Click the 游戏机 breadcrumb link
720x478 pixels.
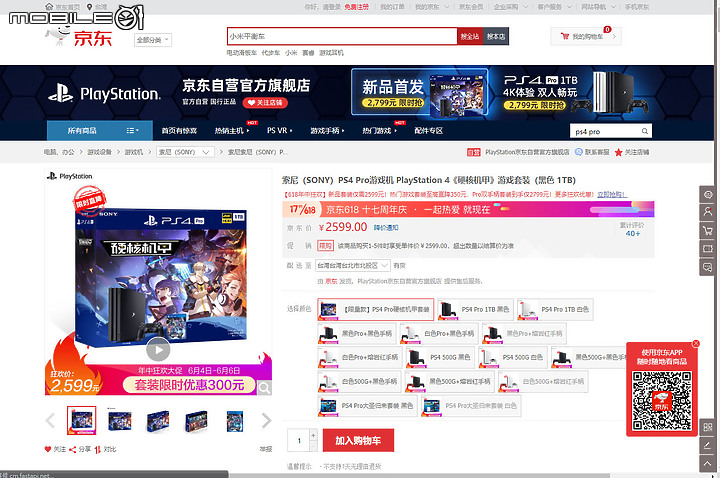click(134, 152)
